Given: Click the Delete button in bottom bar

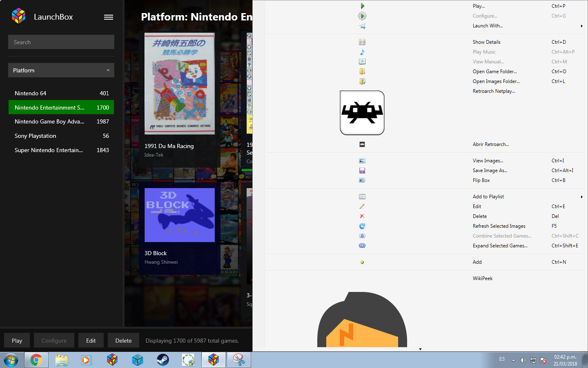Looking at the screenshot, I should pyautogui.click(x=123, y=341).
